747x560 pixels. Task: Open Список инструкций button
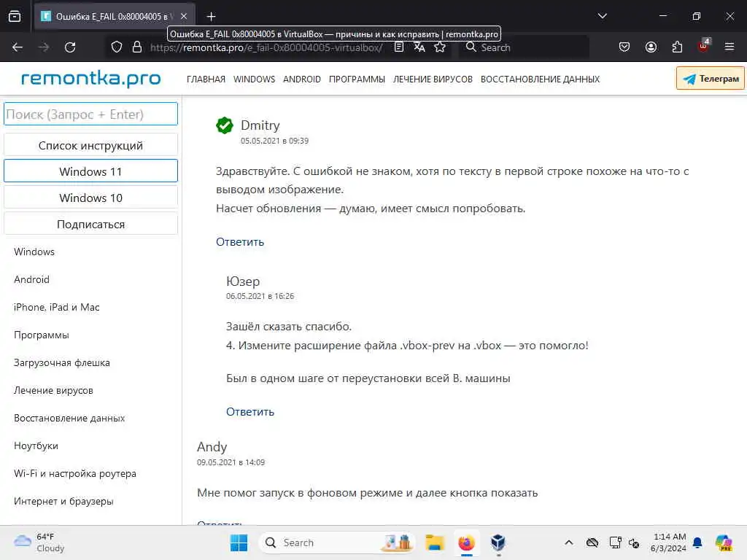pos(90,145)
